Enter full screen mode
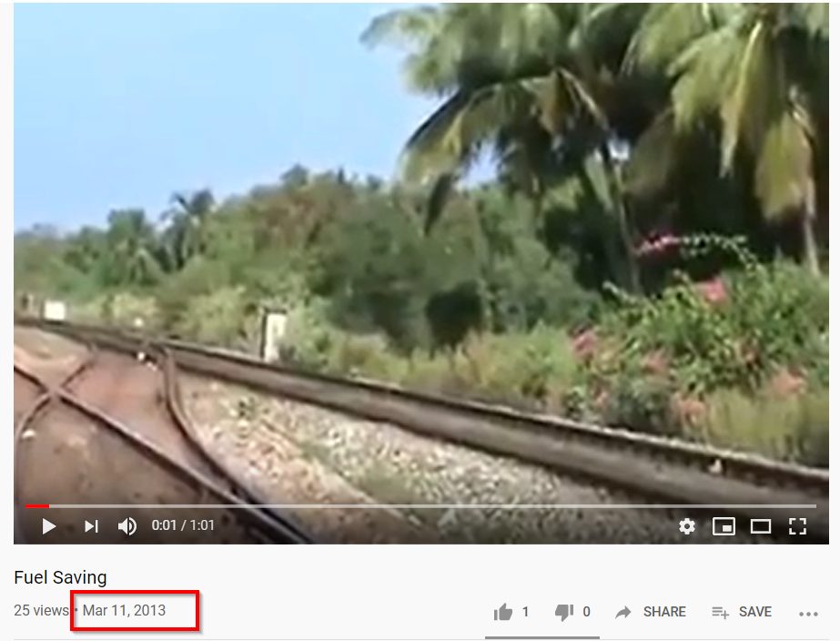Viewport: 840px width, 641px height. pos(797,526)
